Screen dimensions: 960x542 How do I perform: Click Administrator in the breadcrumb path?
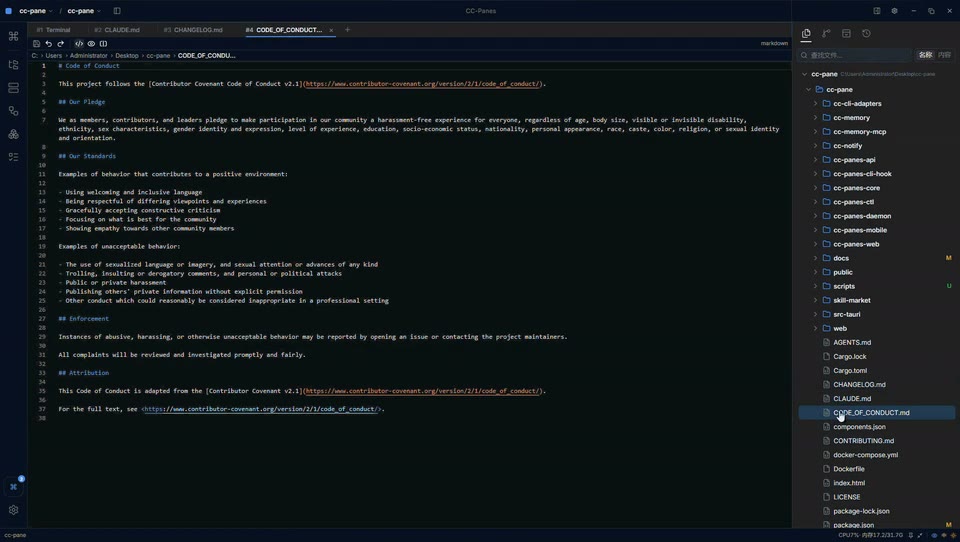pyautogui.click(x=88, y=55)
